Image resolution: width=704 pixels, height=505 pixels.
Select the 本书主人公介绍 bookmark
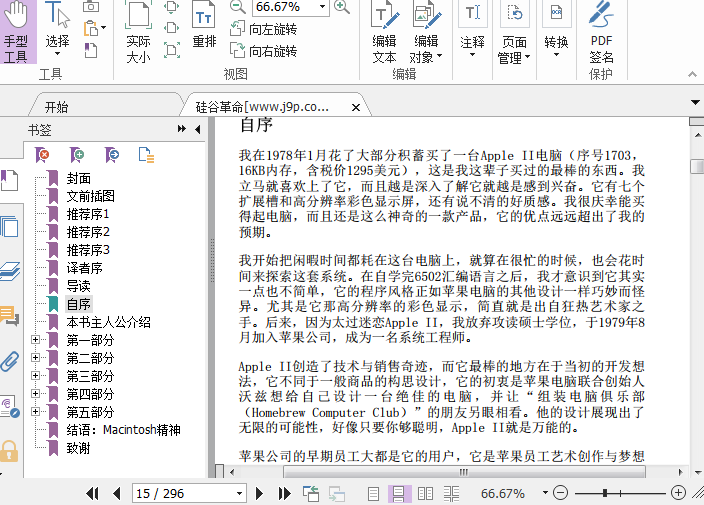pyautogui.click(x=108, y=322)
